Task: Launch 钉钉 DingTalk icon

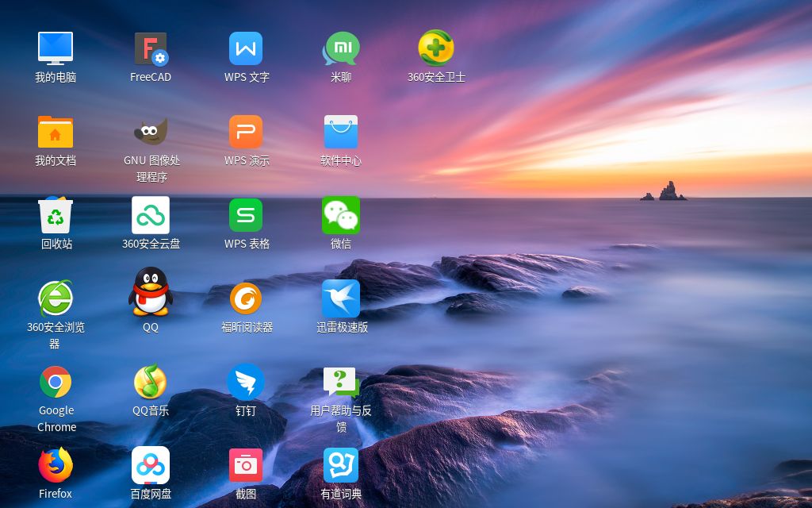Action: [246, 382]
